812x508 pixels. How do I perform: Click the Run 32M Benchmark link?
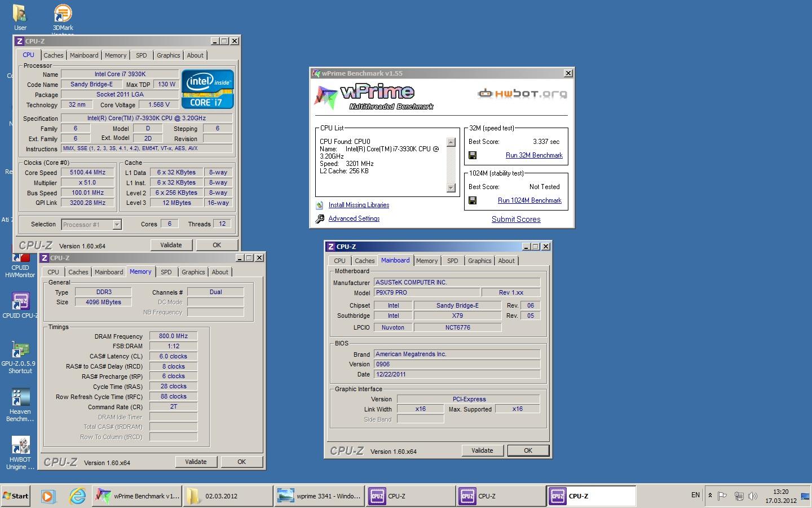pyautogui.click(x=534, y=155)
